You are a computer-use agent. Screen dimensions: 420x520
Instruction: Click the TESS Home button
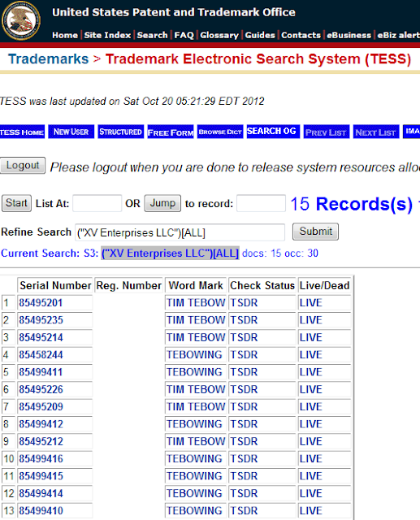tap(22, 132)
